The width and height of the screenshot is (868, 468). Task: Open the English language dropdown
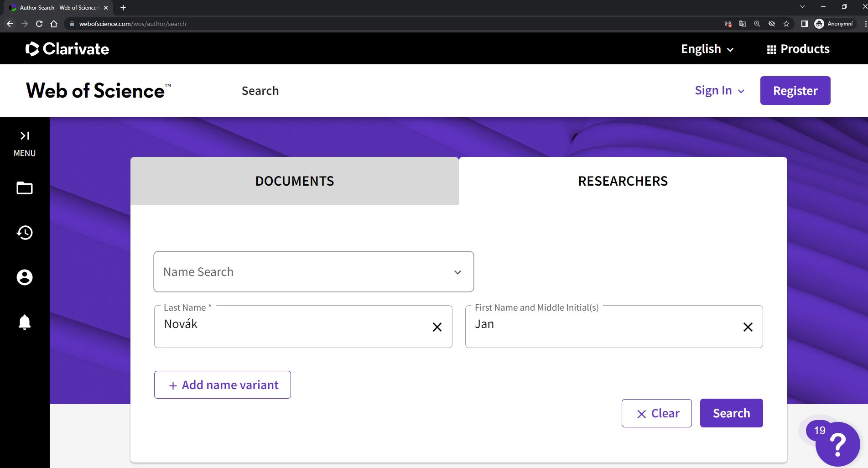click(x=707, y=49)
